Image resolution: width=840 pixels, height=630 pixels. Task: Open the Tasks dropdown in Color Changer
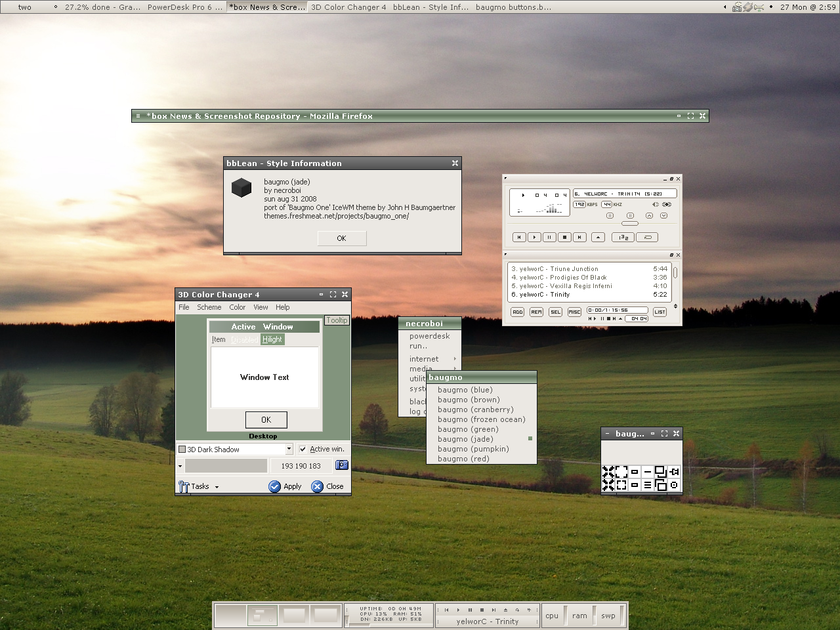(x=198, y=486)
